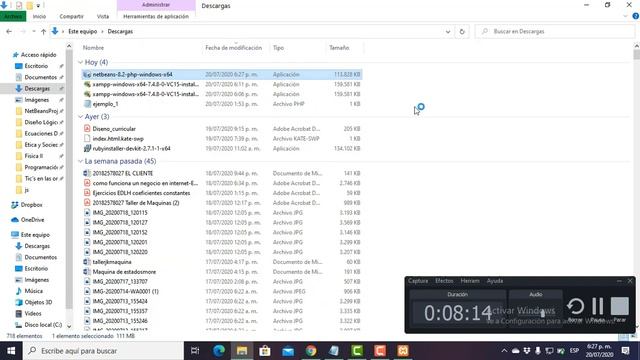Open XAMPP from the taskbar

[x=403, y=351]
